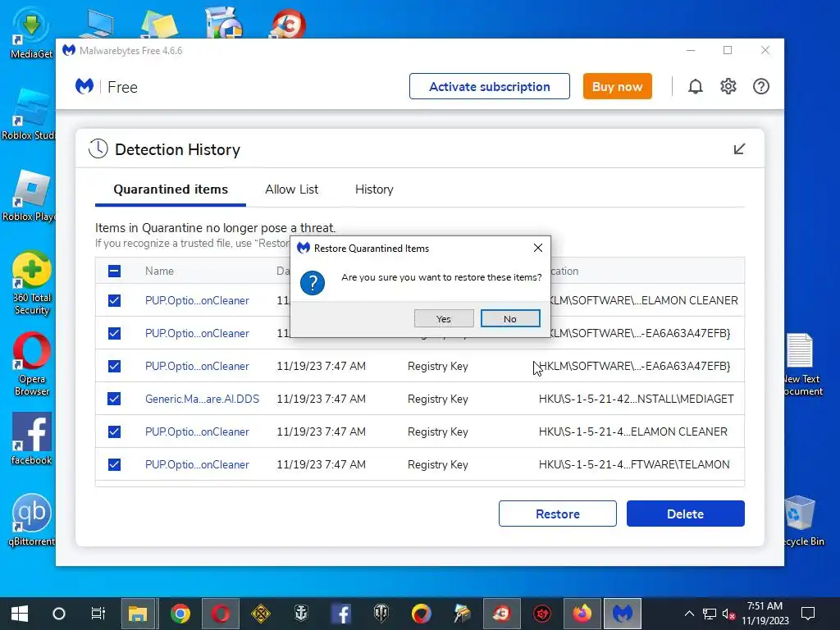The width and height of the screenshot is (840, 630).
Task: Open the Recycle Bin
Action: click(802, 520)
